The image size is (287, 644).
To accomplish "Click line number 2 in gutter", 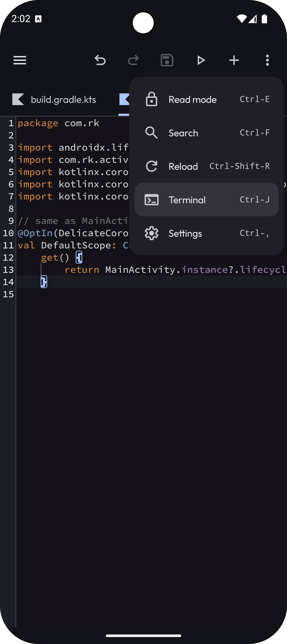I will [11, 135].
